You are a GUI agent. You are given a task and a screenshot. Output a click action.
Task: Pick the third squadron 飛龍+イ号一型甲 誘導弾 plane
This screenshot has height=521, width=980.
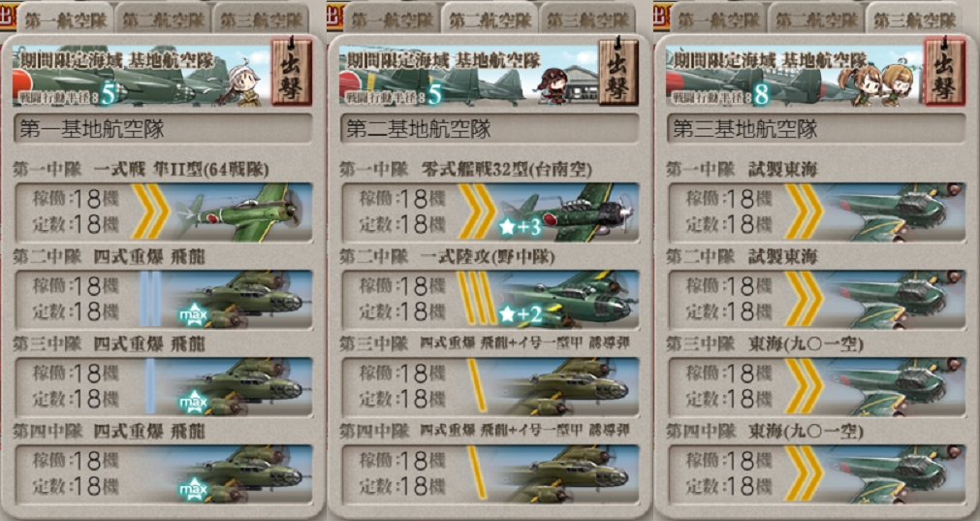coord(490,387)
